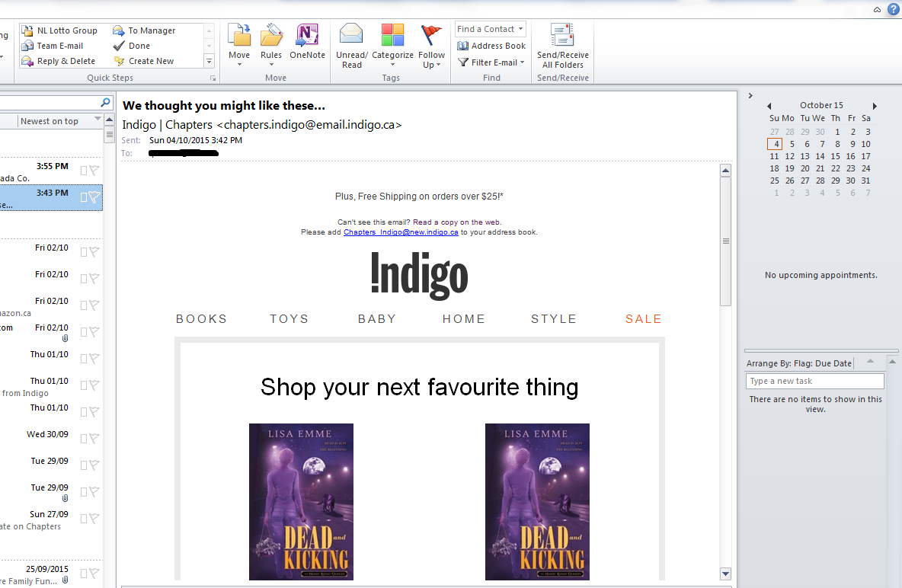Expand the Quick Steps gallery list
This screenshot has width=902, height=588.
pyautogui.click(x=209, y=61)
